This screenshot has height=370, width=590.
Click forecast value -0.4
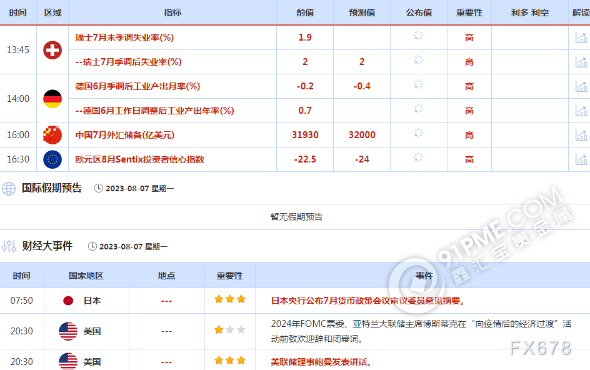tap(362, 86)
